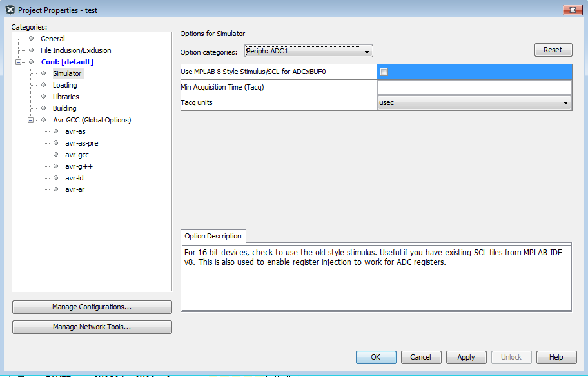
Task: Select the Tacq units label
Action: pos(197,102)
